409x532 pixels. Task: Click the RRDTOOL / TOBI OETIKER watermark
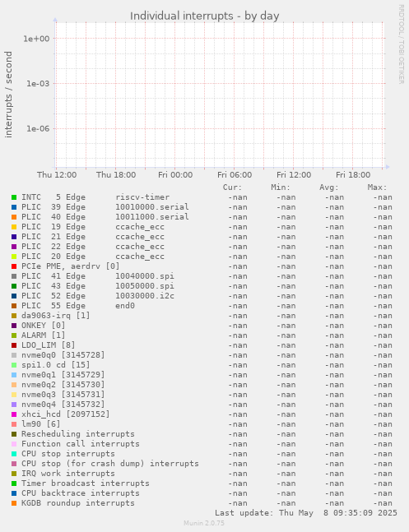(x=401, y=44)
